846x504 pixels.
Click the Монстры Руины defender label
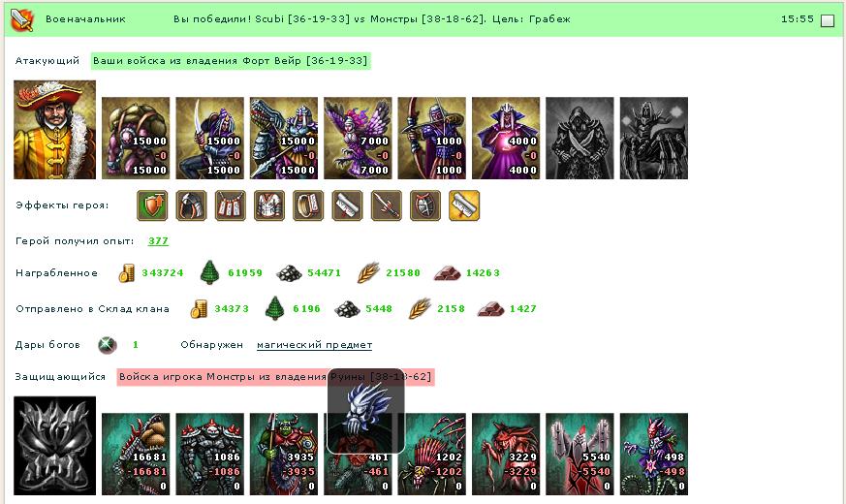(x=276, y=377)
